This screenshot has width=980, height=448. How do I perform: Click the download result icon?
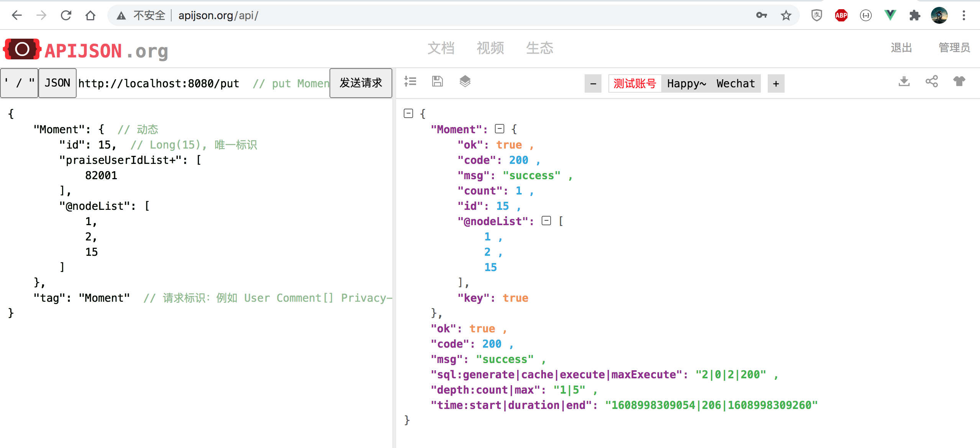pyautogui.click(x=904, y=81)
